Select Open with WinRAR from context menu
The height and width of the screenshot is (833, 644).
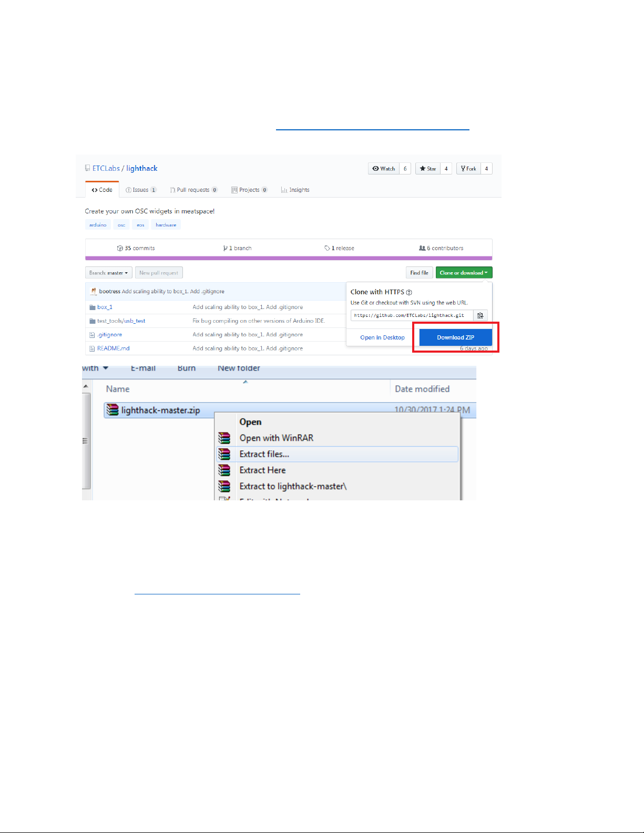[338, 438]
